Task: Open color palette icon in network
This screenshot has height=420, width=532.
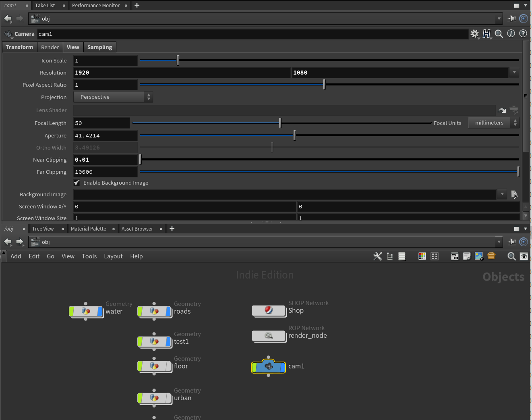Action: point(422,256)
